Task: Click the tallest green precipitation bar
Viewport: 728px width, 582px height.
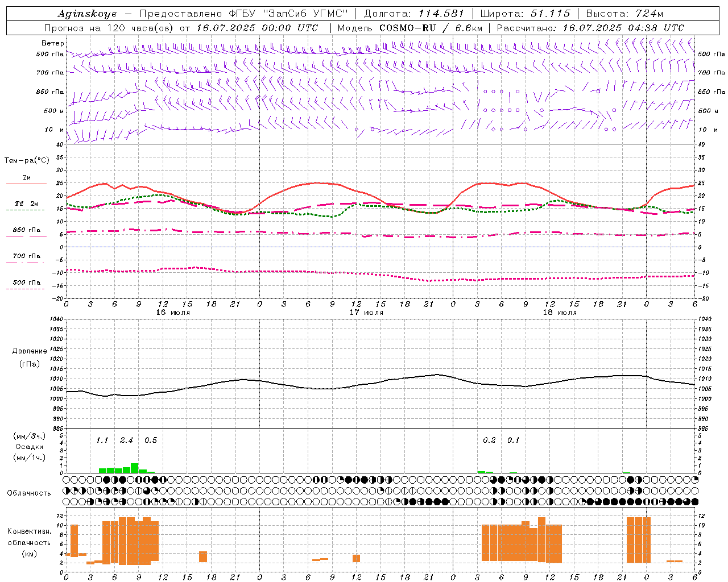Action: pyautogui.click(x=135, y=468)
